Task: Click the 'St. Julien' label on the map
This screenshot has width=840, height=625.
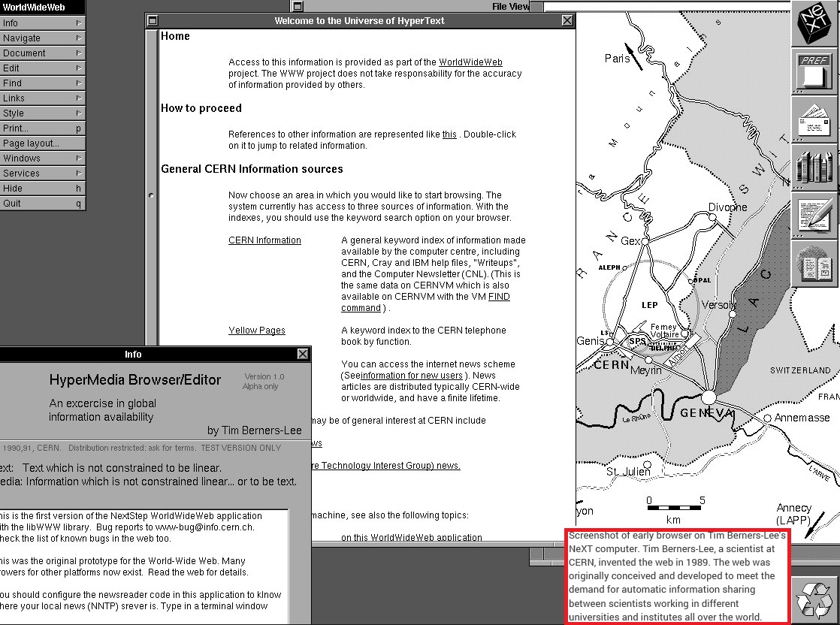Action: click(x=628, y=471)
